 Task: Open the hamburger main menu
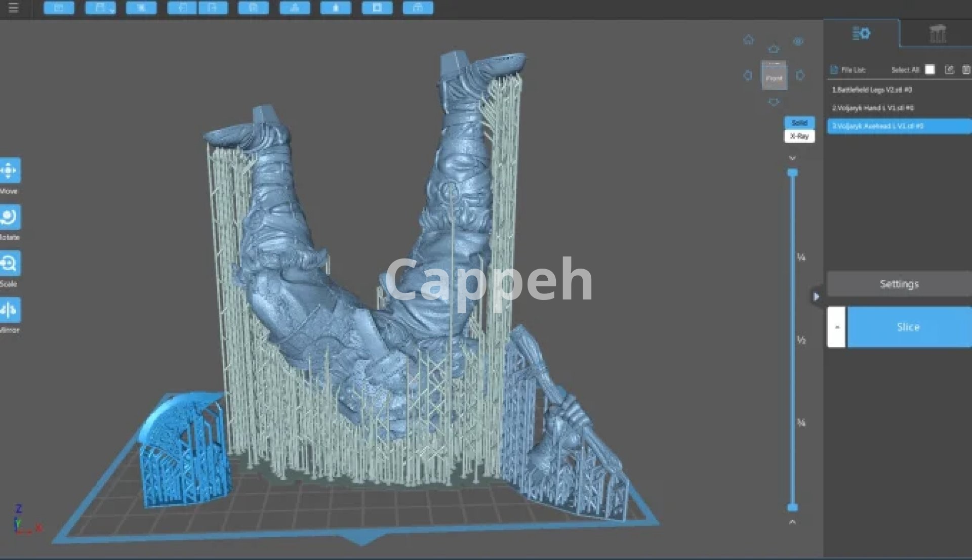[13, 8]
